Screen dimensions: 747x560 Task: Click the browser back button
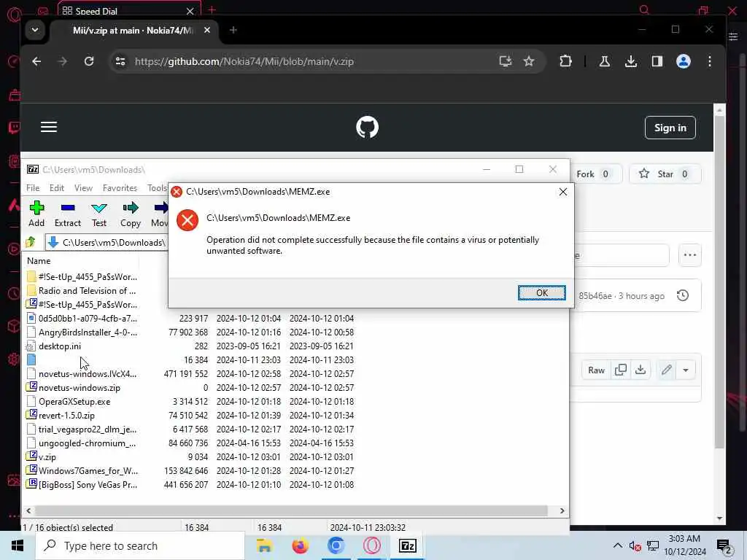36,61
